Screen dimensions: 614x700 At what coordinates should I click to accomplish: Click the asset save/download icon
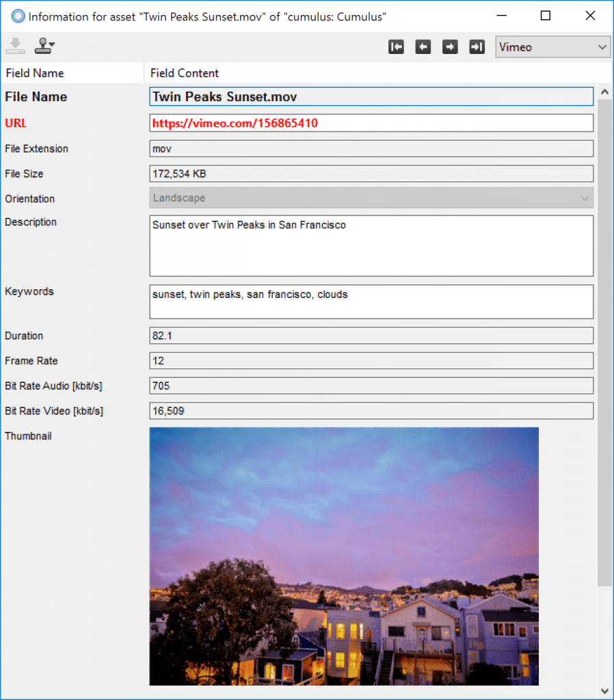coord(15,45)
